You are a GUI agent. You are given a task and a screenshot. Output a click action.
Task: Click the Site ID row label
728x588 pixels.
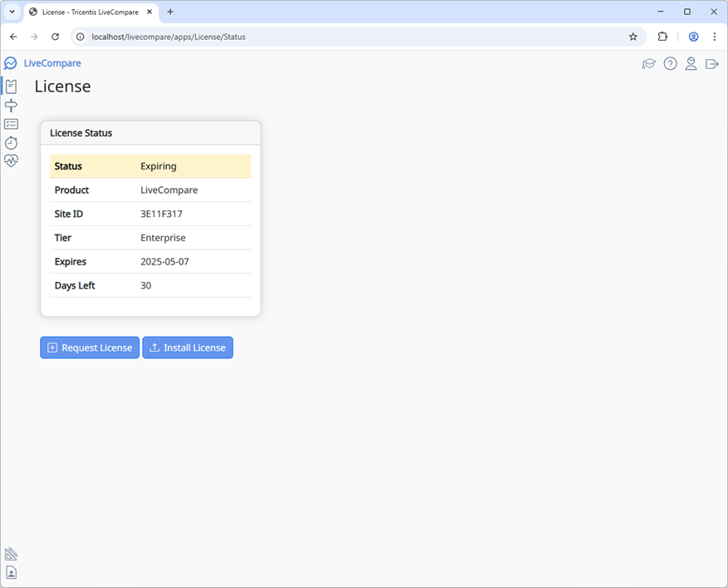[69, 214]
